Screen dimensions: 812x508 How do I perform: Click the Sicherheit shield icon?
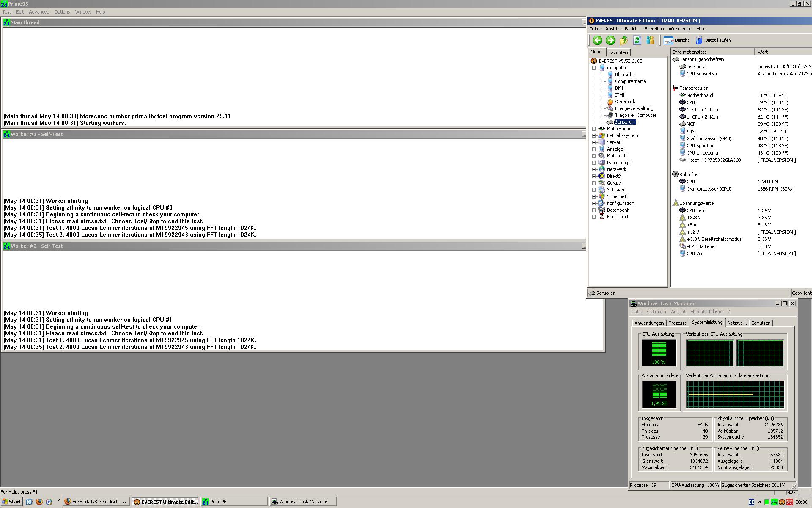pos(601,196)
